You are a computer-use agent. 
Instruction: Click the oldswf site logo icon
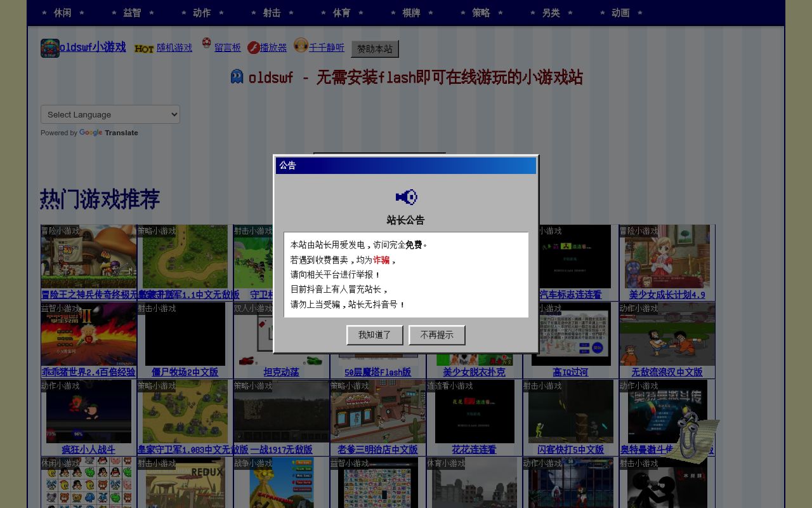[50, 48]
